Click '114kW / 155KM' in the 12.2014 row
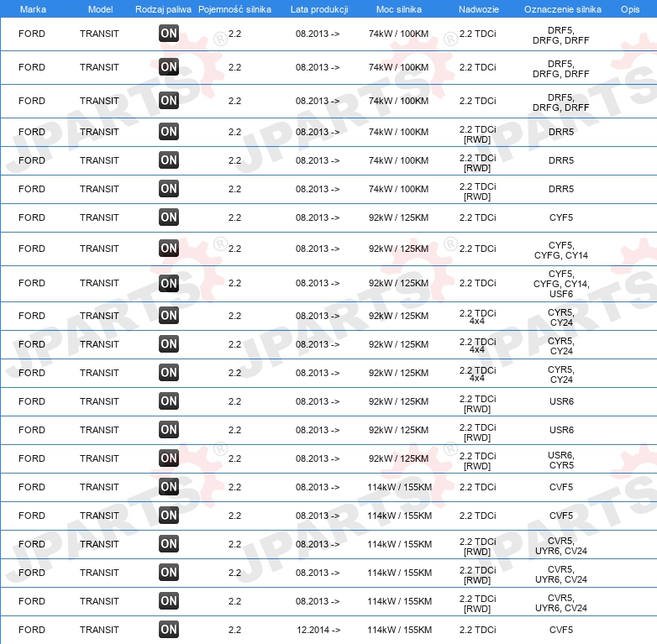 click(399, 630)
